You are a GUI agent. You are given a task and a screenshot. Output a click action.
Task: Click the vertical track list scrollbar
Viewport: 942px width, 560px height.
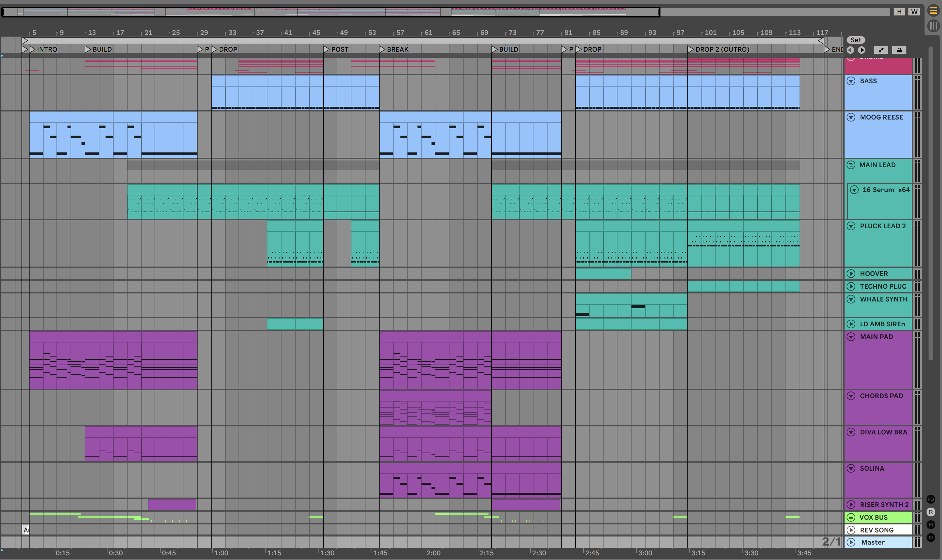(x=931, y=204)
